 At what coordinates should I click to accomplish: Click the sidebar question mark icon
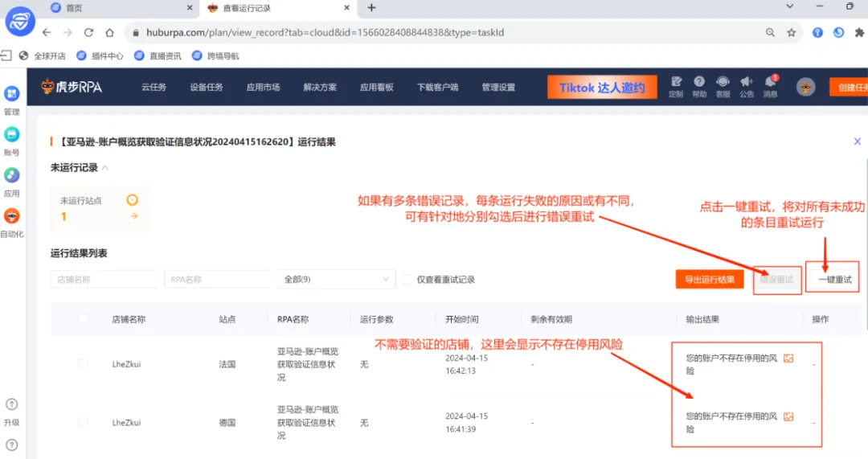[11, 445]
